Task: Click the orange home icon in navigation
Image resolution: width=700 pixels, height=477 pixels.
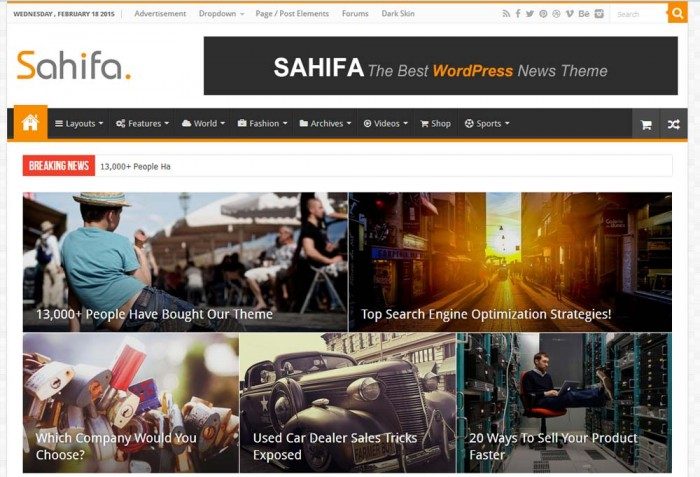Action: pyautogui.click(x=30, y=123)
